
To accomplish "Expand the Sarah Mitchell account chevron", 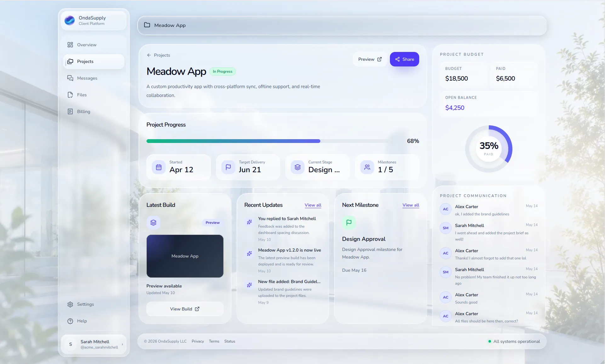I will point(122,344).
